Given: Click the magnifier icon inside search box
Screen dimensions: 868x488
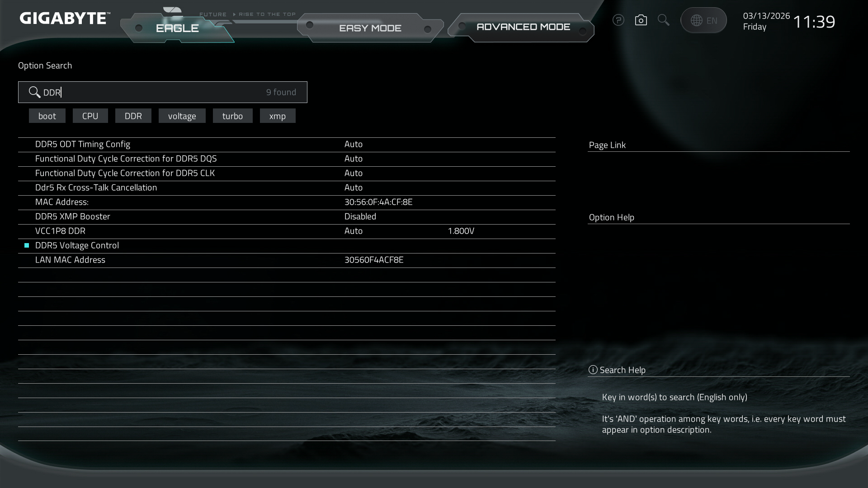Looking at the screenshot, I should pos(34,92).
